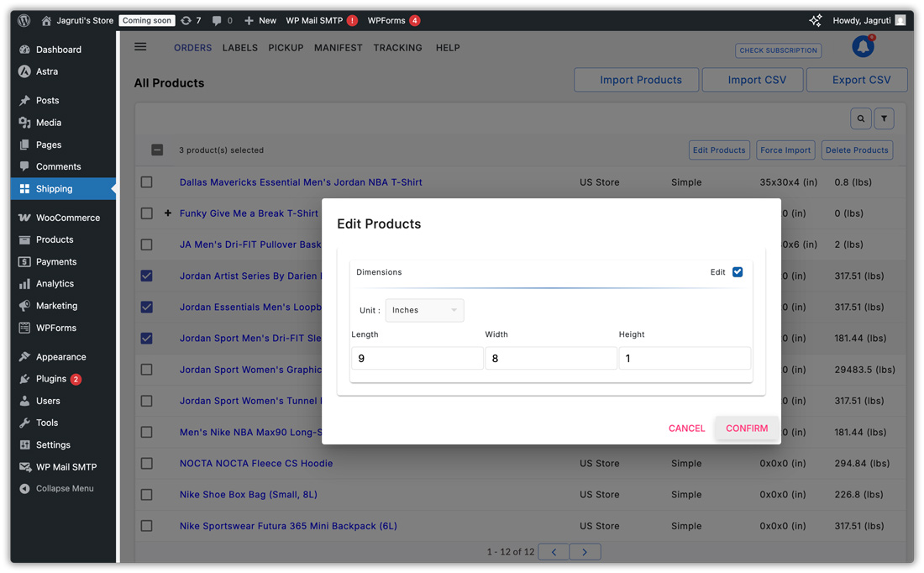This screenshot has width=924, height=573.
Task: Go to Posts in the sidebar
Action: click(47, 100)
